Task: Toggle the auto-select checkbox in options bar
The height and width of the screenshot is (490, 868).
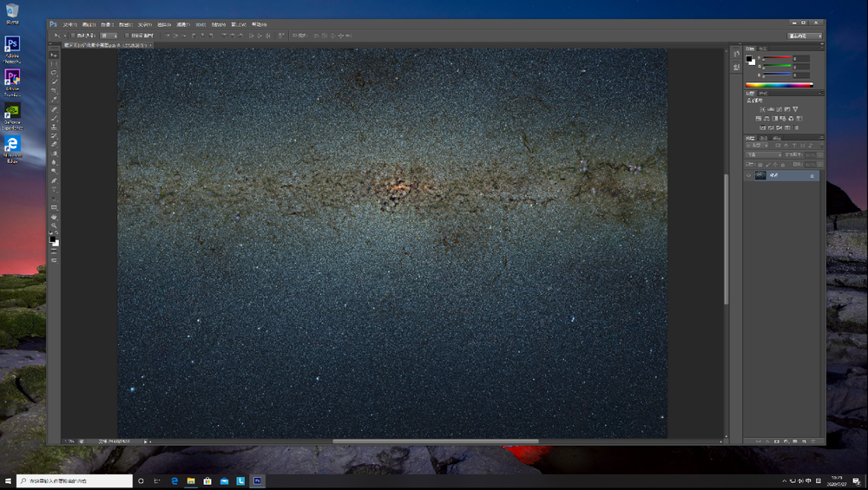Action: (x=73, y=36)
